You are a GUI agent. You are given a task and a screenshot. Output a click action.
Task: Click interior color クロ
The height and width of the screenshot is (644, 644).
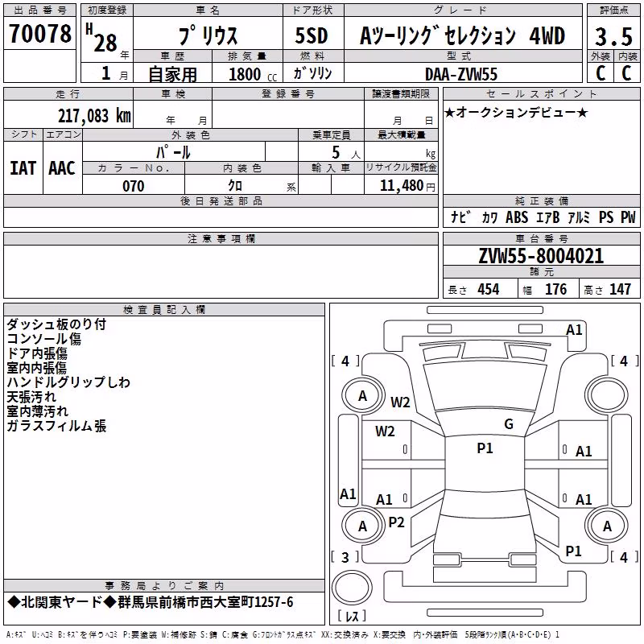point(235,186)
